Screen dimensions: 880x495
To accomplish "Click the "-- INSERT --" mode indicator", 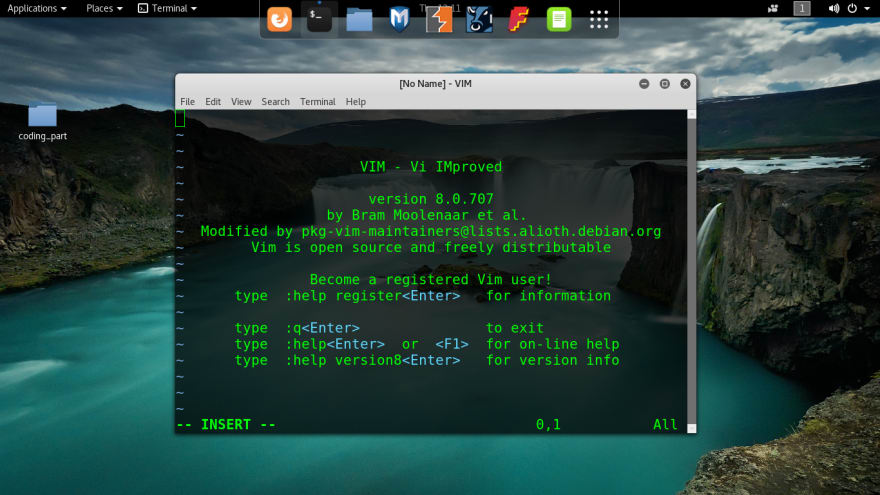I will click(226, 424).
